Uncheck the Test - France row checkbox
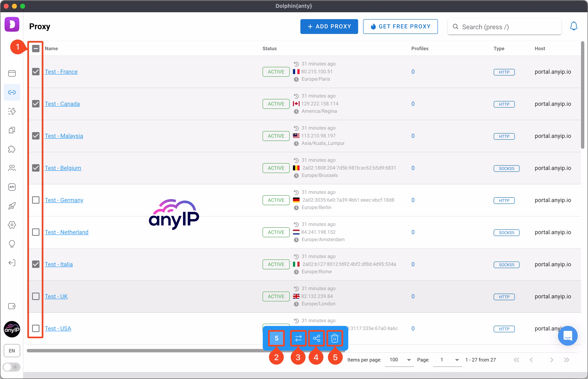Screen dimensions: 588x379 point(36,72)
